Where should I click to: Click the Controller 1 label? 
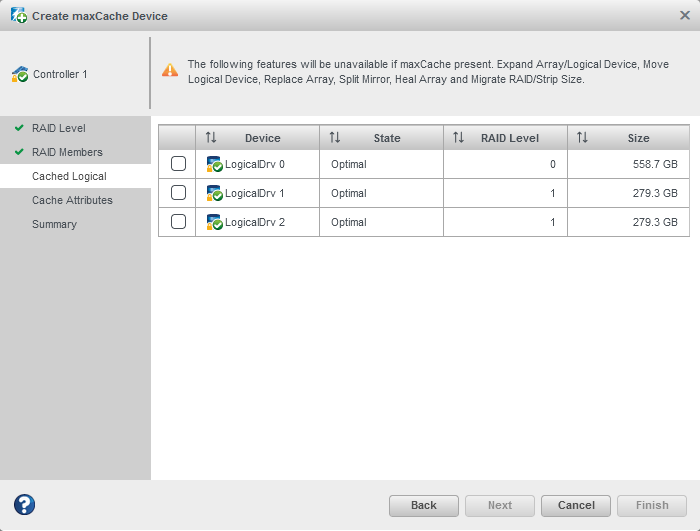(x=60, y=74)
